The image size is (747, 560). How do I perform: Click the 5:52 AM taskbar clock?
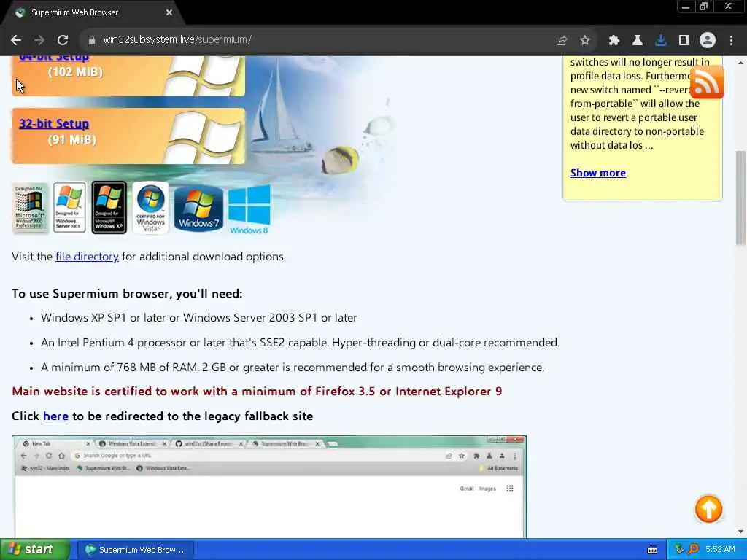click(720, 550)
